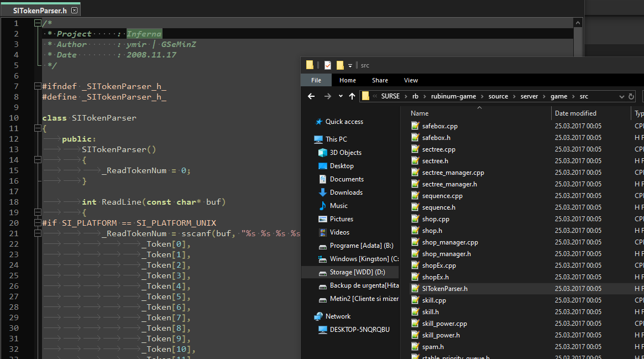Image resolution: width=644 pixels, height=359 pixels.
Task: Click the editor vertical scrollbar up arrow
Action: [x=578, y=23]
